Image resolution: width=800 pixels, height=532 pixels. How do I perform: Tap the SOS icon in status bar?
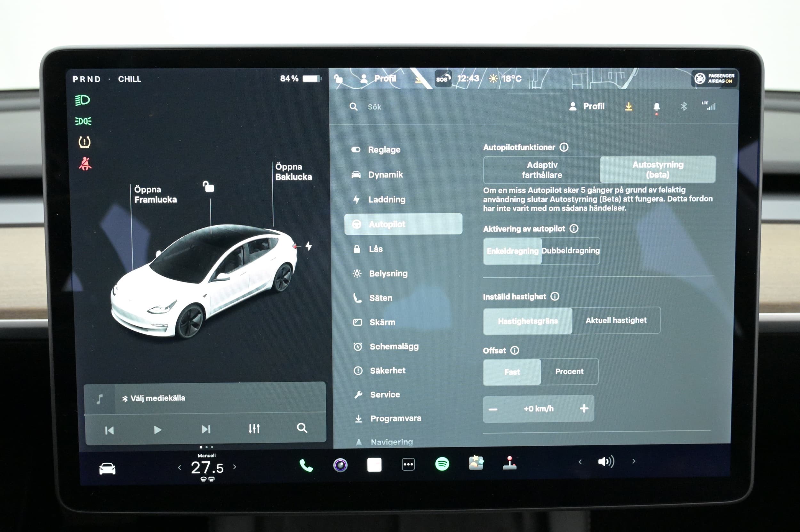tap(443, 79)
